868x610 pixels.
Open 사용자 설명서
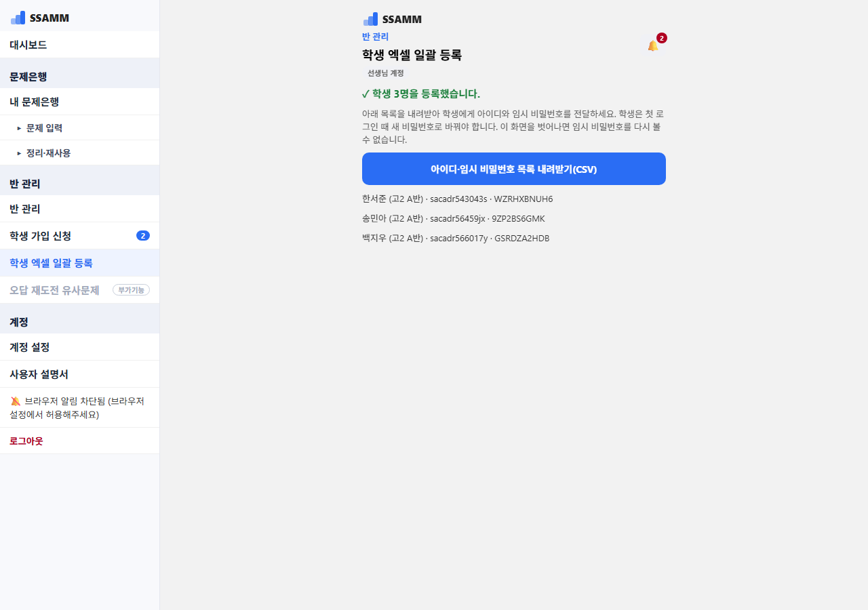79,374
